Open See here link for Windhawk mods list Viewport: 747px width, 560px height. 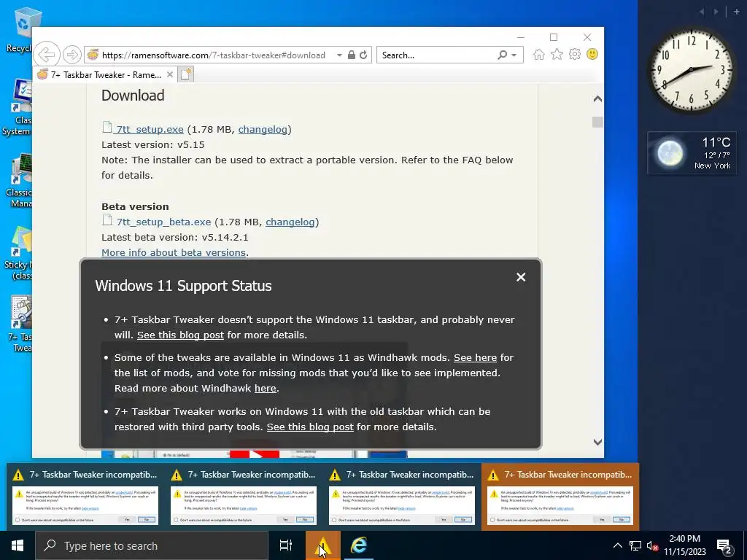pos(475,357)
